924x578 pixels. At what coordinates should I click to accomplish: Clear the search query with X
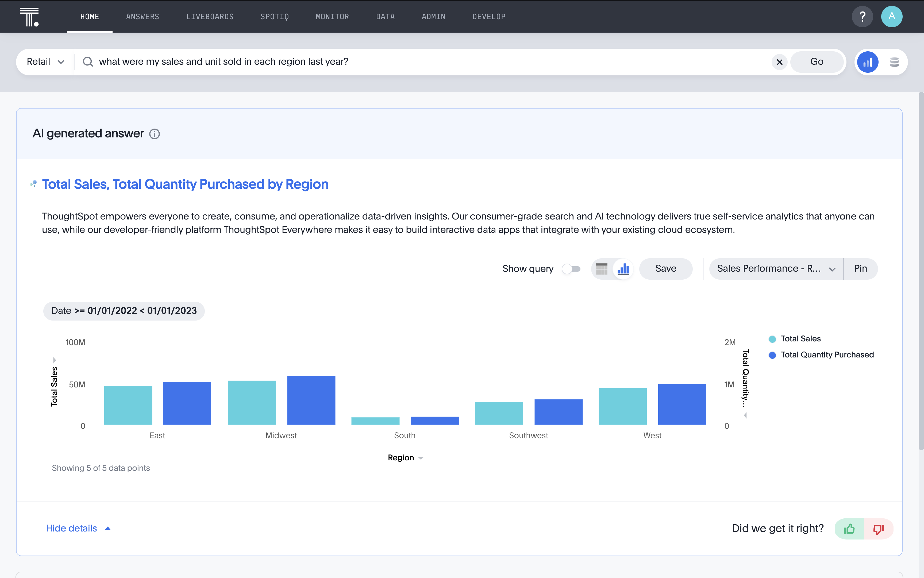pyautogui.click(x=780, y=62)
